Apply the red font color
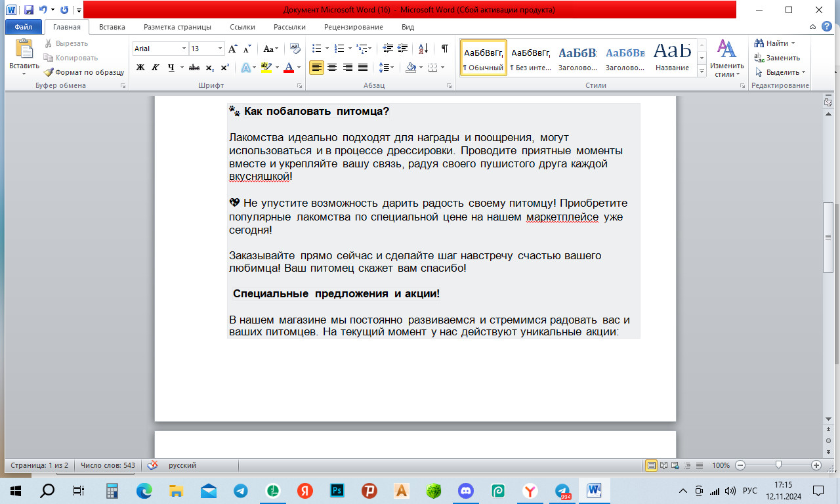The width and height of the screenshot is (840, 504). coord(288,68)
